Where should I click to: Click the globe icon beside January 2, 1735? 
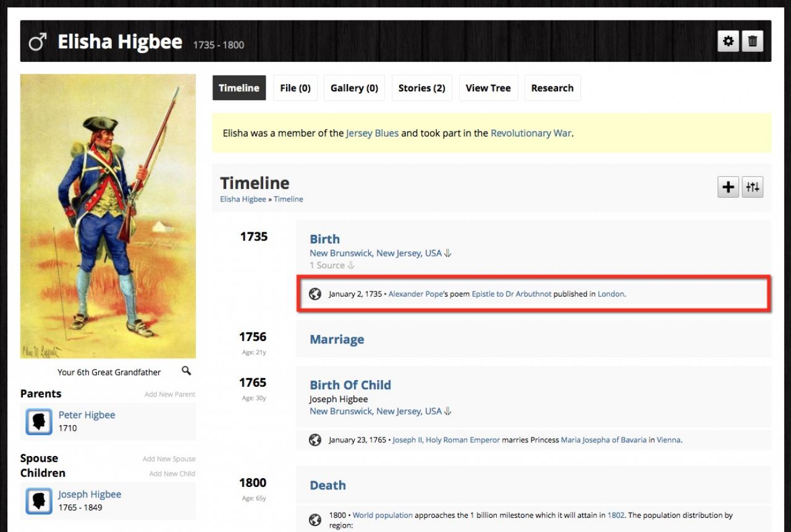(x=315, y=294)
